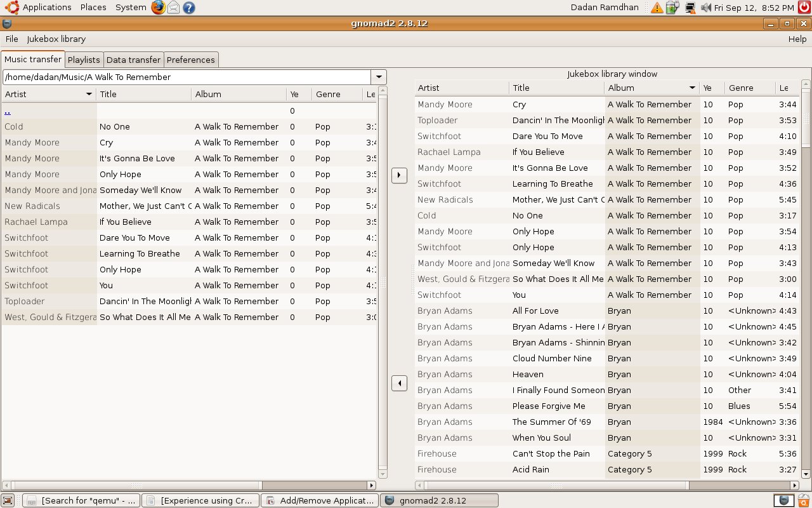This screenshot has width=812, height=508.
Task: Open the Jukebox library menu
Action: coord(56,39)
